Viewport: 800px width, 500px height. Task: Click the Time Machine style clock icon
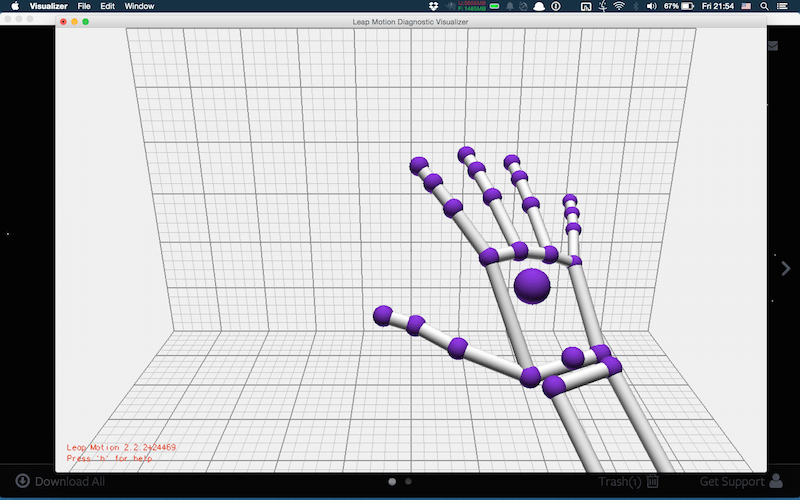(x=523, y=6)
